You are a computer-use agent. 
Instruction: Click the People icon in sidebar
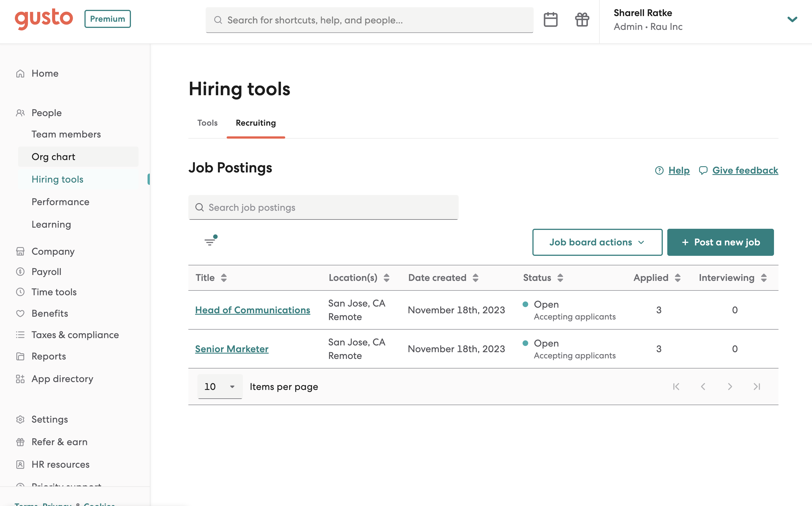[20, 113]
